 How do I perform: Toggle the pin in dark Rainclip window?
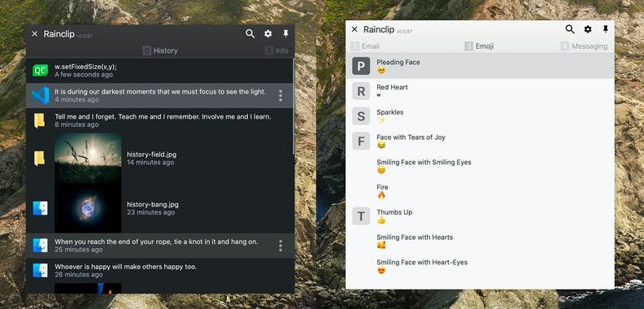point(286,33)
